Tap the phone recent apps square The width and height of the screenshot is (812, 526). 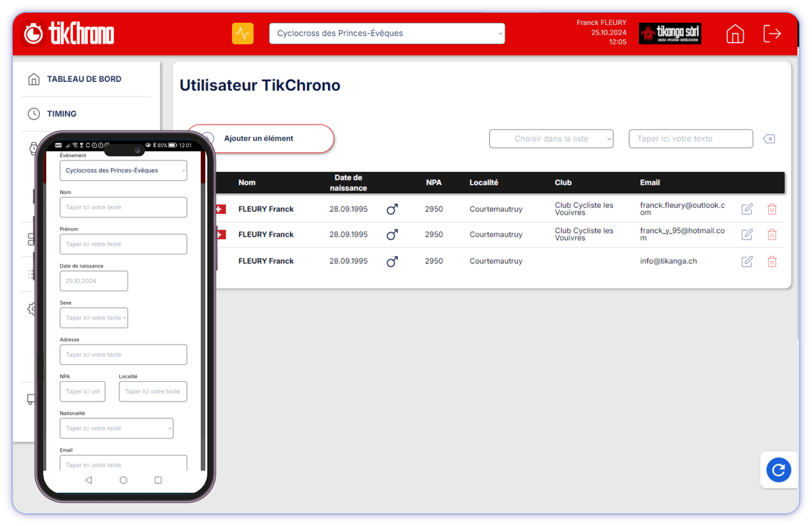158,480
